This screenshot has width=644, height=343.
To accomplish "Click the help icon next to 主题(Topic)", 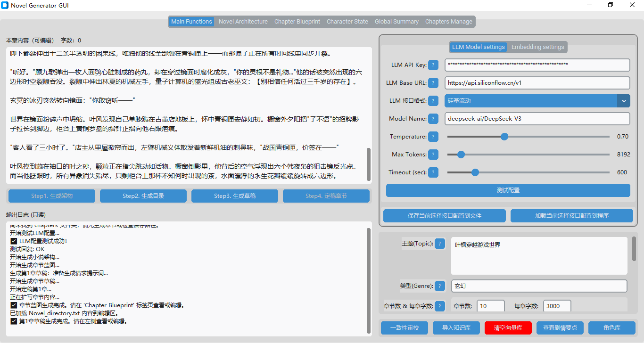I will coord(440,244).
